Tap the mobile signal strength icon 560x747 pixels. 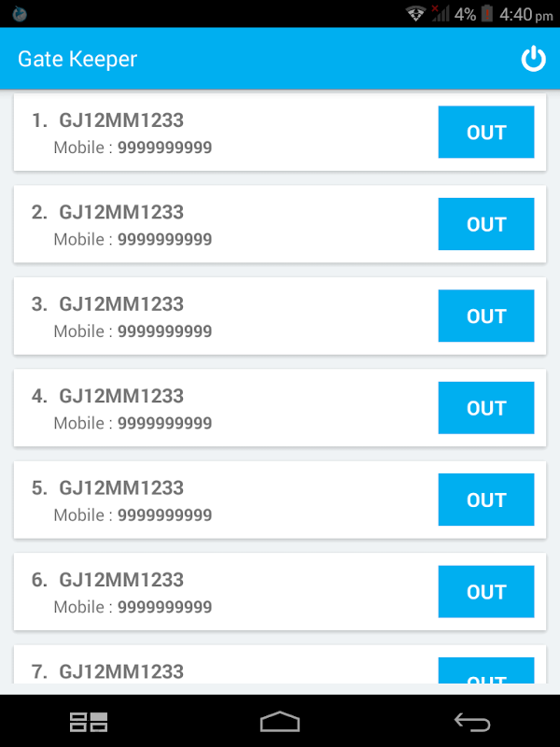click(441, 14)
